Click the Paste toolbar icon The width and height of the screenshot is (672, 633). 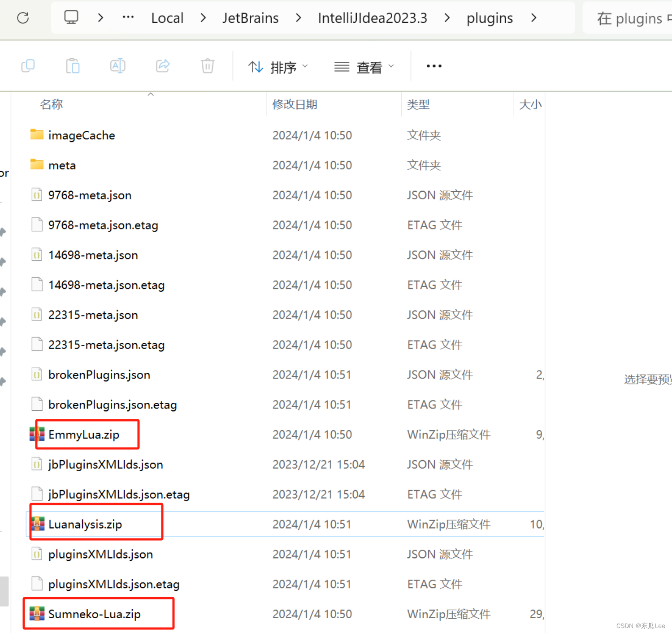click(x=73, y=66)
